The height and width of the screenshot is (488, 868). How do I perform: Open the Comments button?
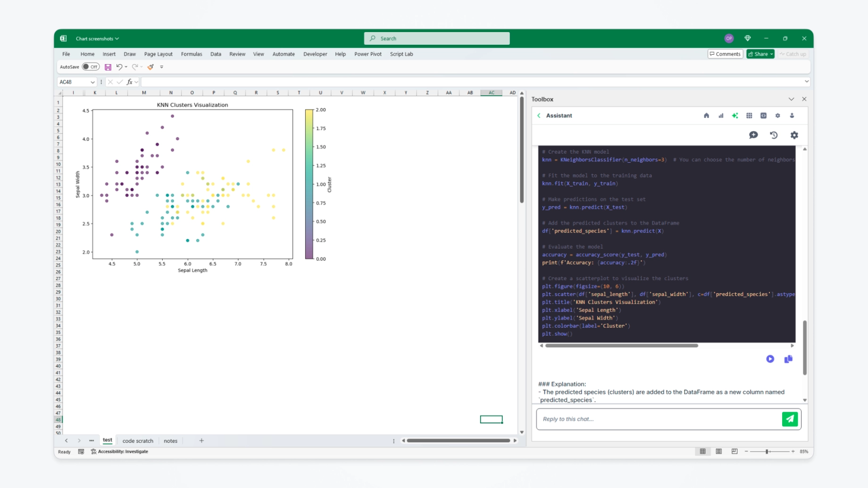click(x=725, y=54)
